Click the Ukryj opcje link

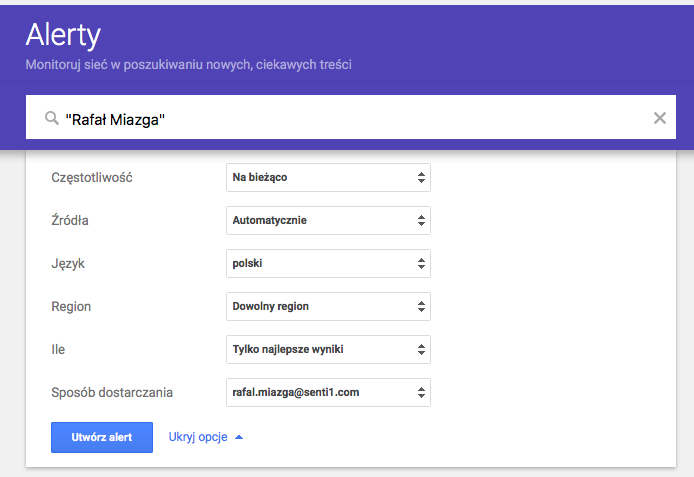[x=198, y=437]
